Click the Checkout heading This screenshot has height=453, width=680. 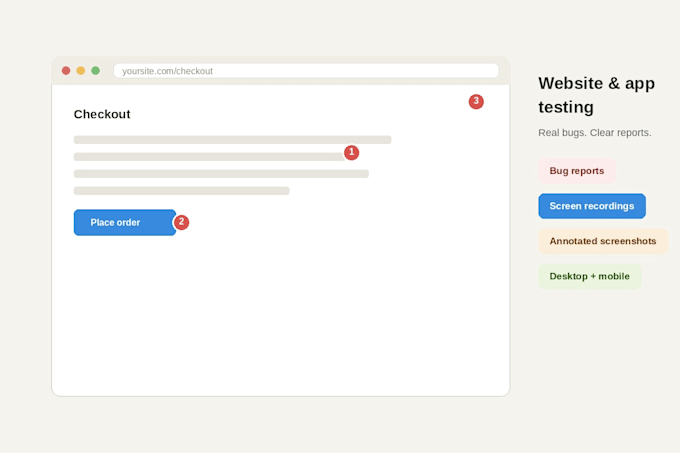[x=102, y=114]
